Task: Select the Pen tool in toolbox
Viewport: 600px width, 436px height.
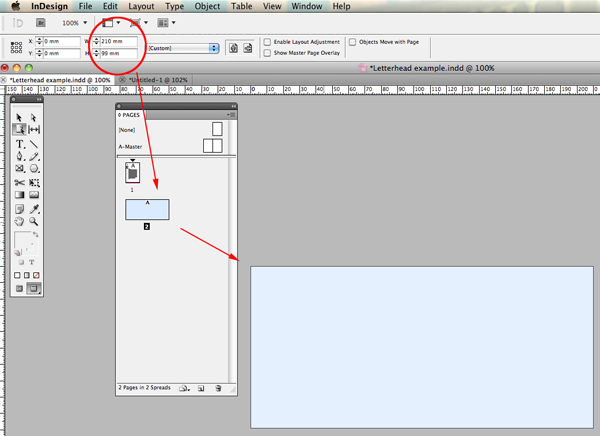Action: (20, 156)
